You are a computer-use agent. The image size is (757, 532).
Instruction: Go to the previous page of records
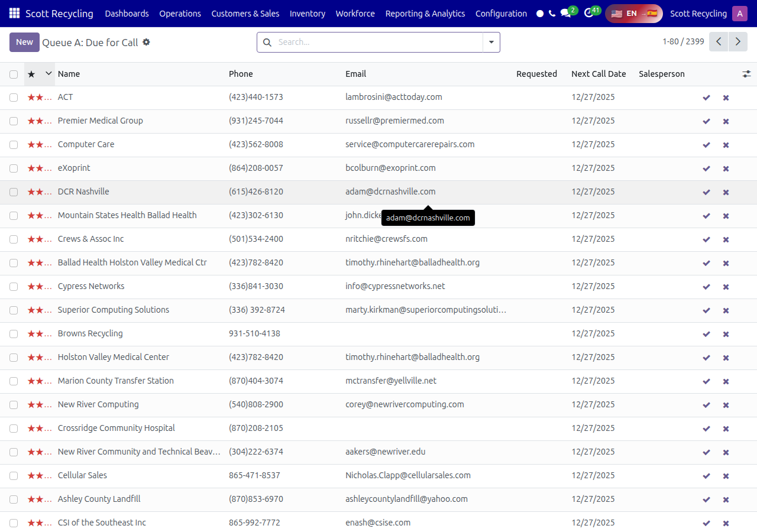click(x=719, y=41)
